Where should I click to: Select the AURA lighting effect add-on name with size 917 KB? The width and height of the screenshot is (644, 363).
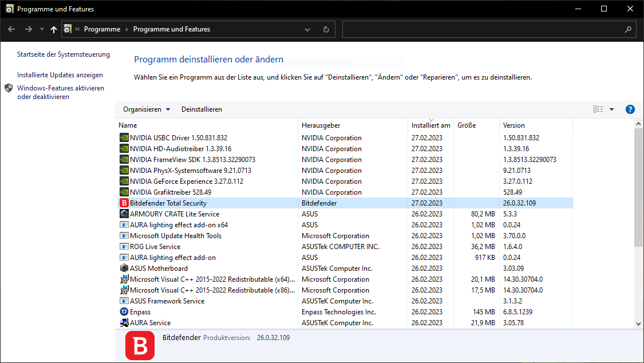(172, 258)
